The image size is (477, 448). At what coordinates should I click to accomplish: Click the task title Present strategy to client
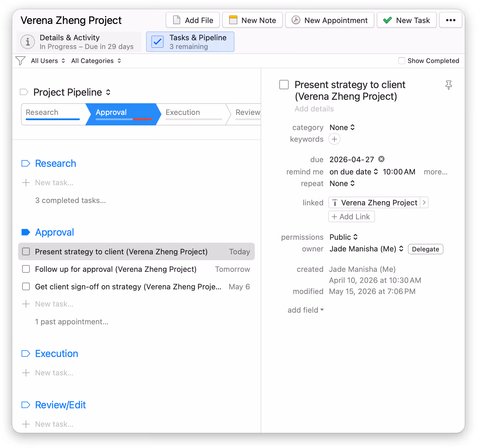point(350,90)
